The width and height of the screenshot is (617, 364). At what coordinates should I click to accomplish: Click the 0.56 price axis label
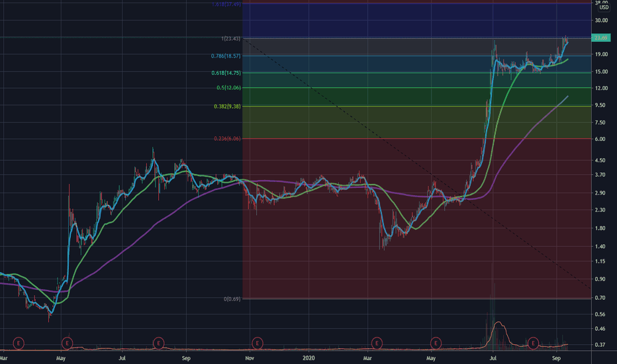pyautogui.click(x=600, y=314)
